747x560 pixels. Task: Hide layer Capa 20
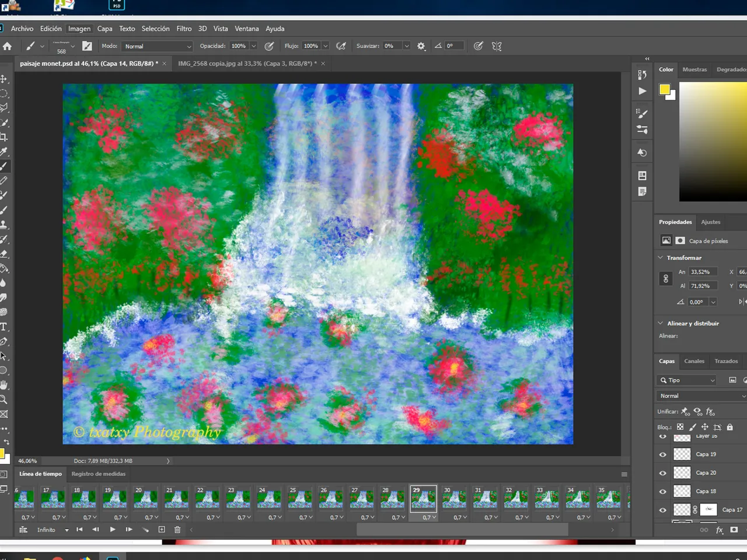tap(662, 473)
